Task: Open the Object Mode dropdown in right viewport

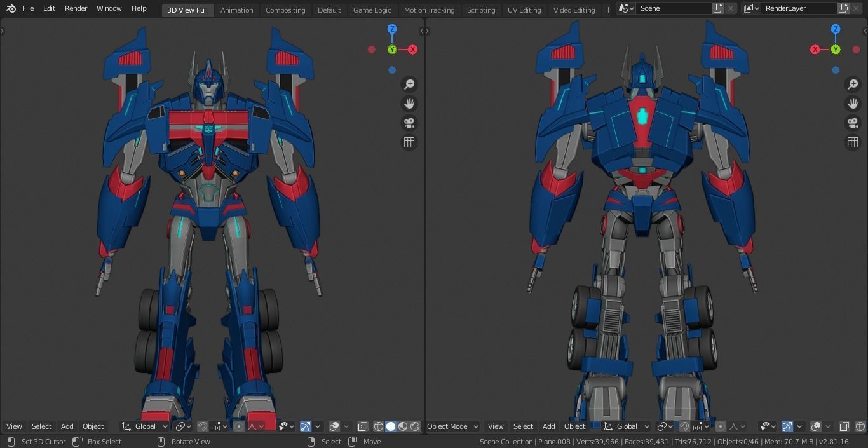Action: (452, 426)
